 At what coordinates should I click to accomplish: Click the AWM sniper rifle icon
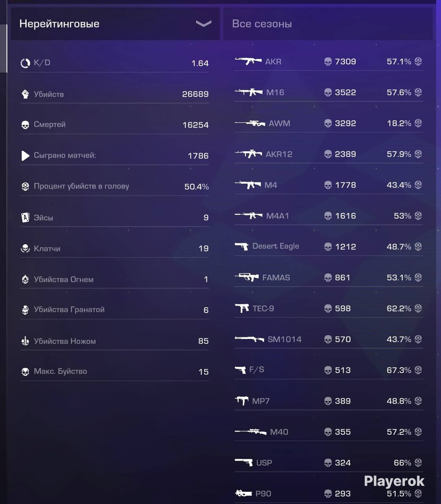click(250, 123)
